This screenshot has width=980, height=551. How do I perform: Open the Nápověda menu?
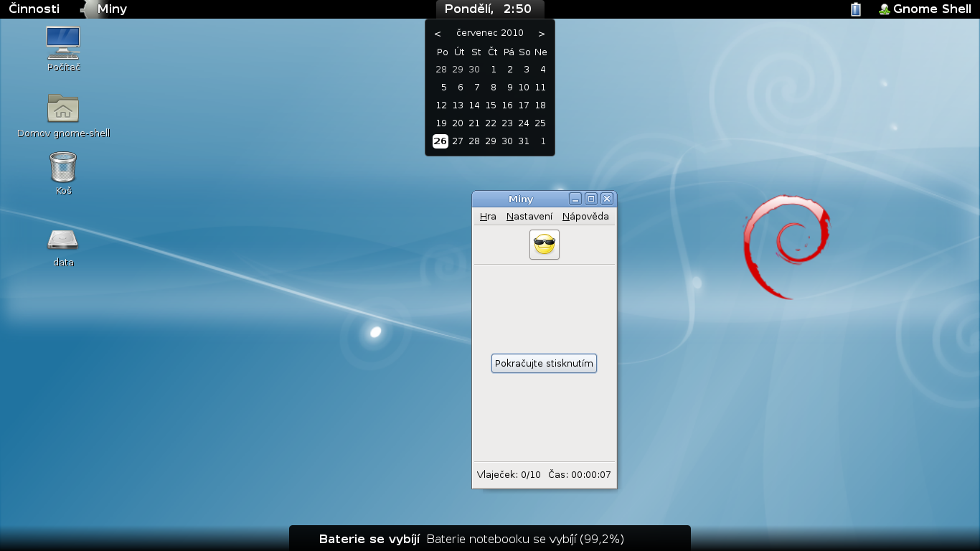click(x=585, y=216)
